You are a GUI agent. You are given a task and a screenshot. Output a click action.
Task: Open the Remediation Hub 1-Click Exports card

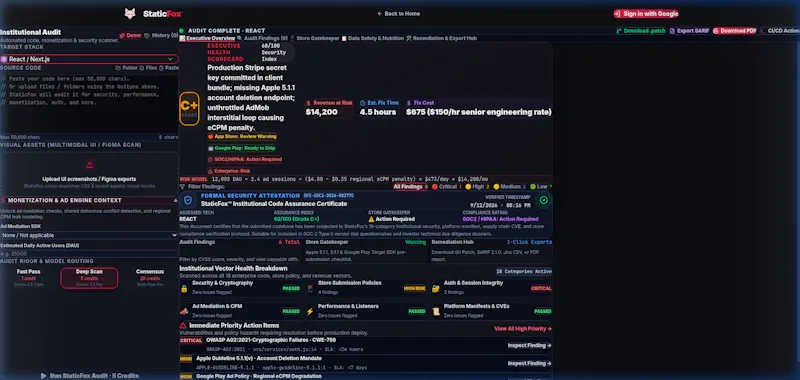tap(491, 250)
